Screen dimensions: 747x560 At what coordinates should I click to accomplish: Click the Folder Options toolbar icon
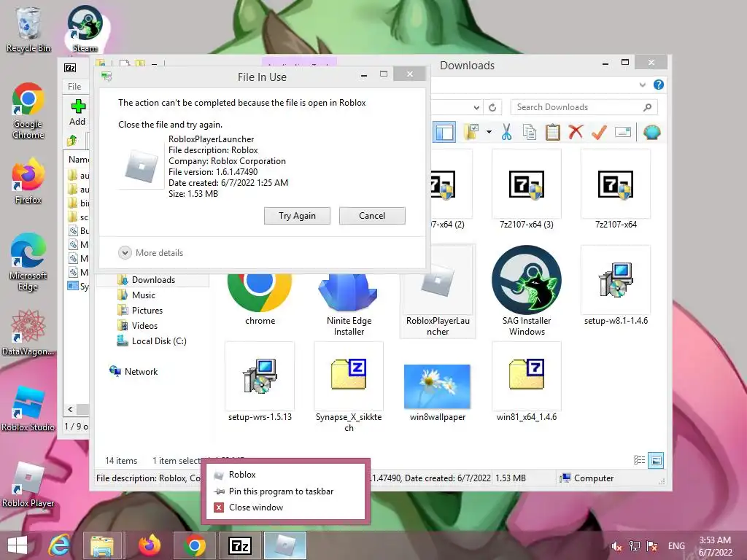pos(471,132)
